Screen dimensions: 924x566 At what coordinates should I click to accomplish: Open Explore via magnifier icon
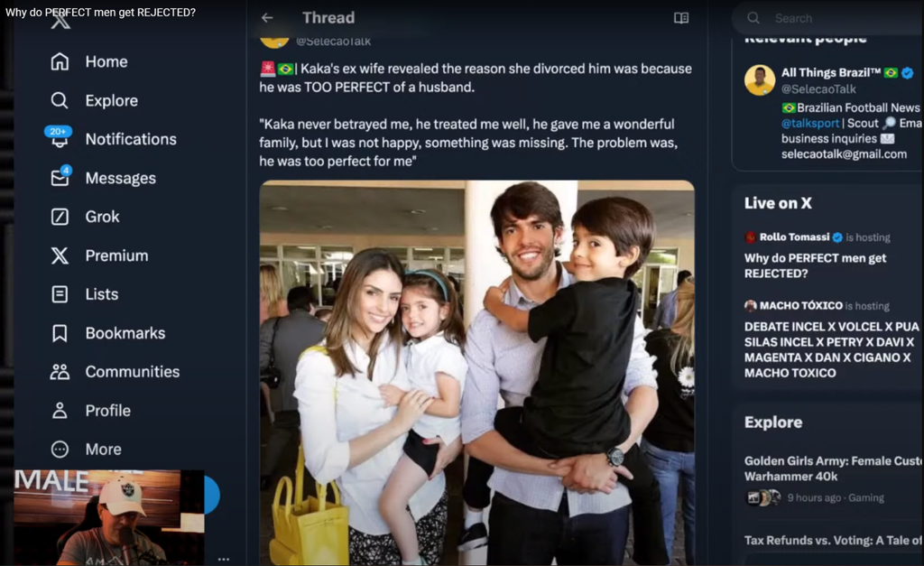(60, 100)
